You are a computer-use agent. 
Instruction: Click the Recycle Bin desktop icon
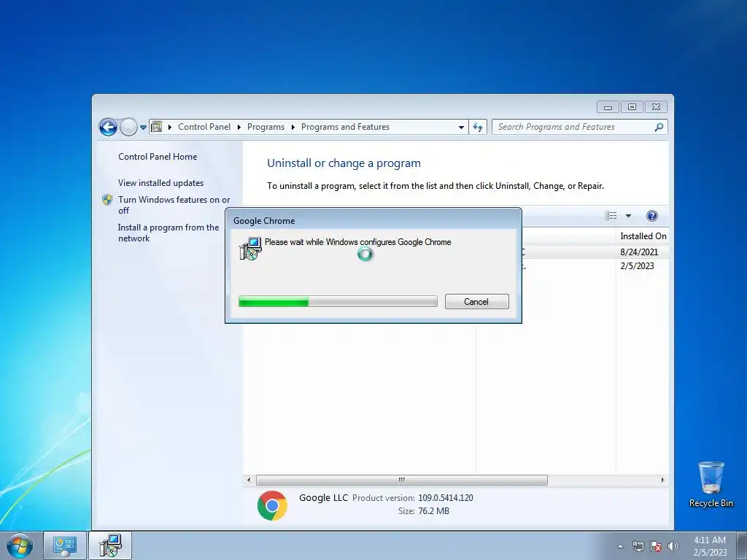(711, 484)
